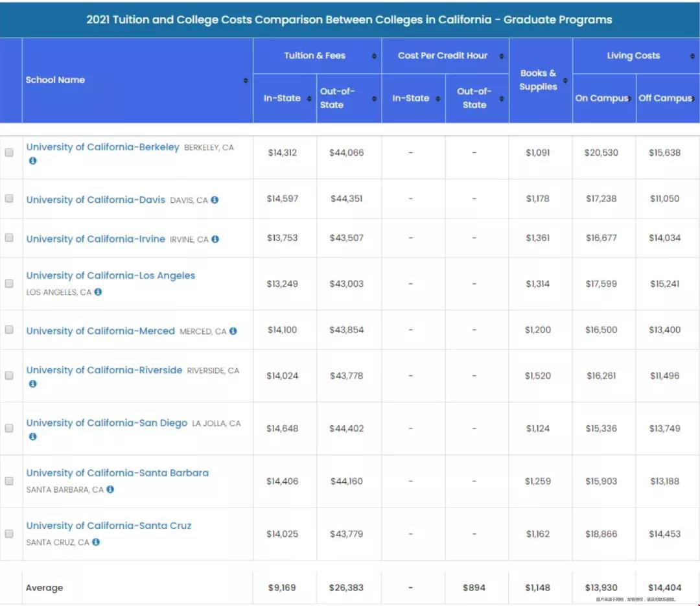Image resolution: width=700 pixels, height=606 pixels.
Task: Click average off-campus cost $14,404
Action: pos(665,588)
